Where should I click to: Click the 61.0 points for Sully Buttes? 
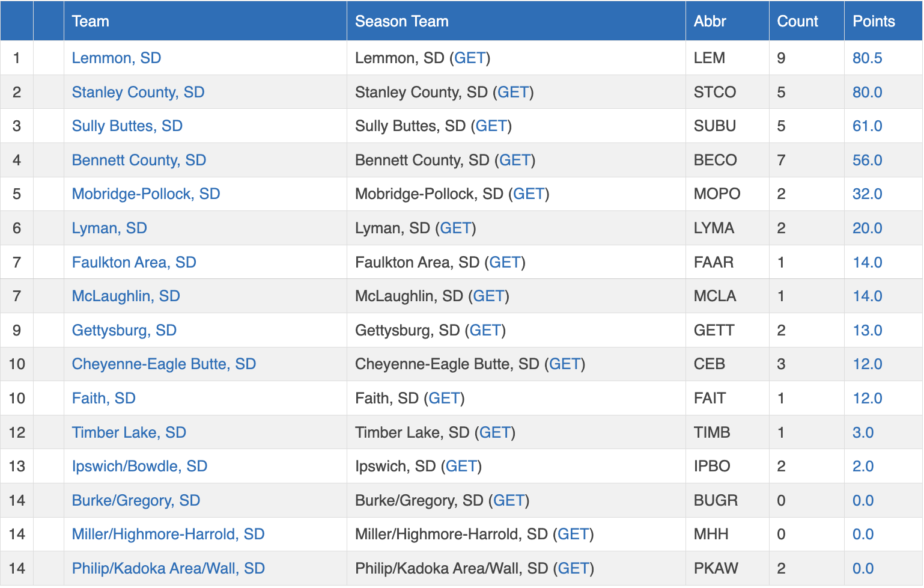pyautogui.click(x=867, y=126)
